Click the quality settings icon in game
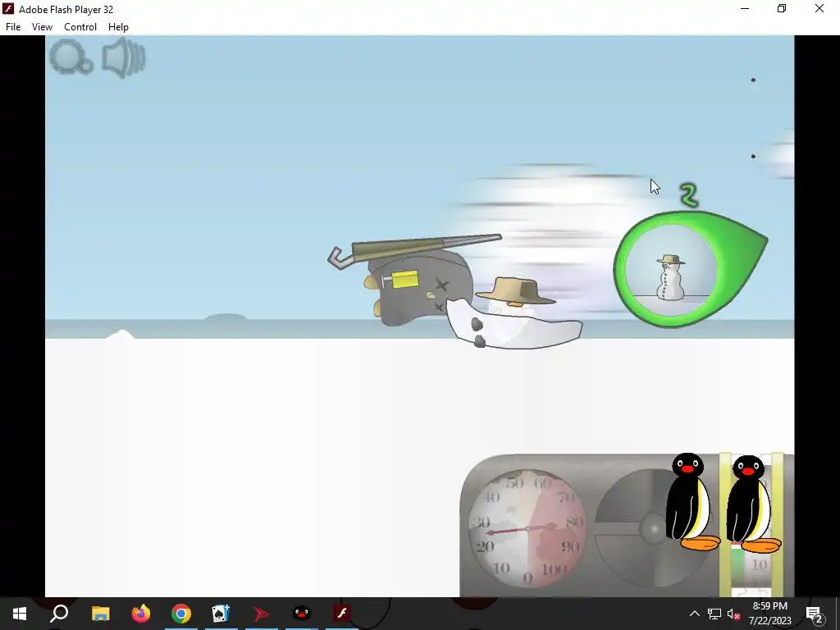The width and height of the screenshot is (840, 630). click(71, 57)
